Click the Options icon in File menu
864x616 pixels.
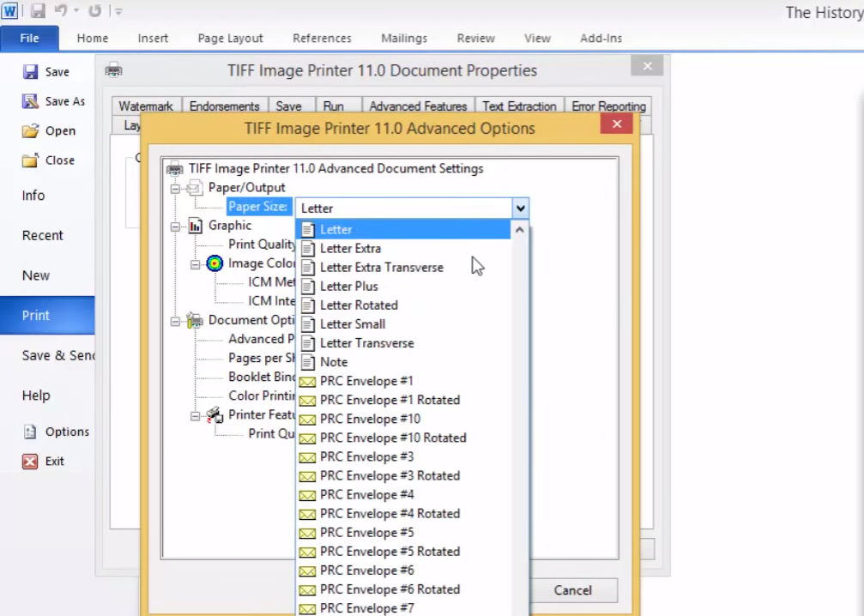[31, 432]
